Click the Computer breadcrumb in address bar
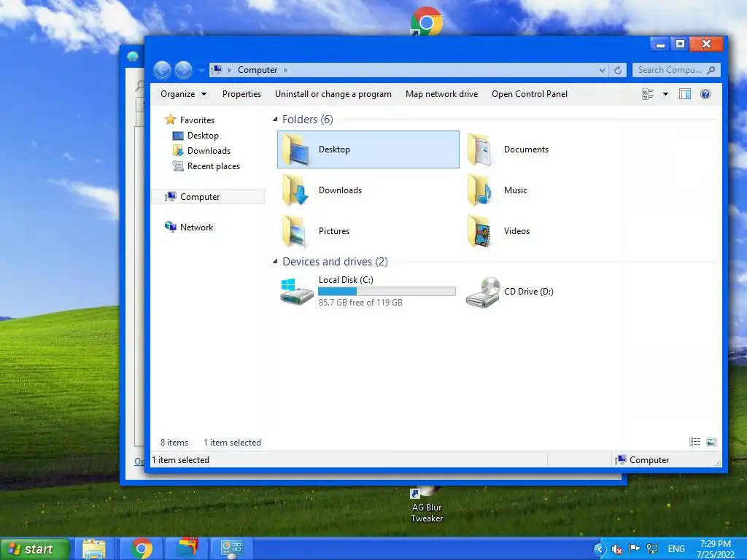This screenshot has width=747, height=560. [258, 70]
